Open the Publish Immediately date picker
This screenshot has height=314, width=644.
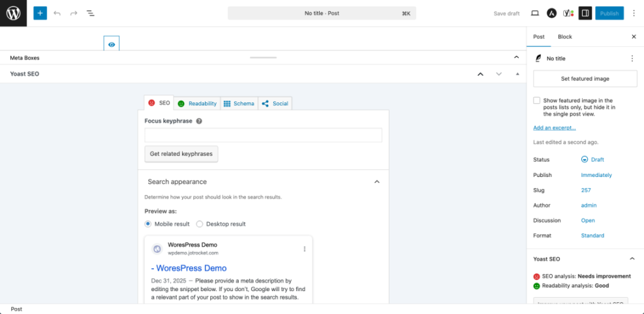pos(596,175)
